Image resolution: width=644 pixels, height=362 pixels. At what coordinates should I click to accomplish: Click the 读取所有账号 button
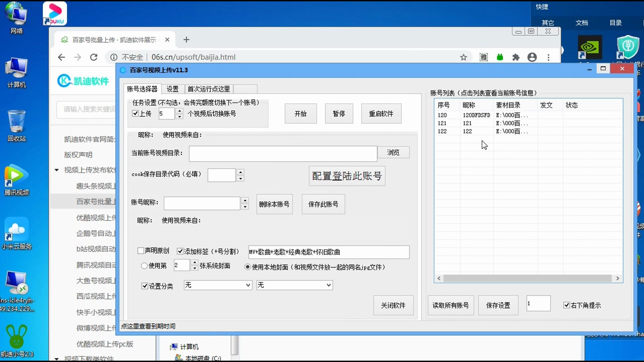[450, 305]
